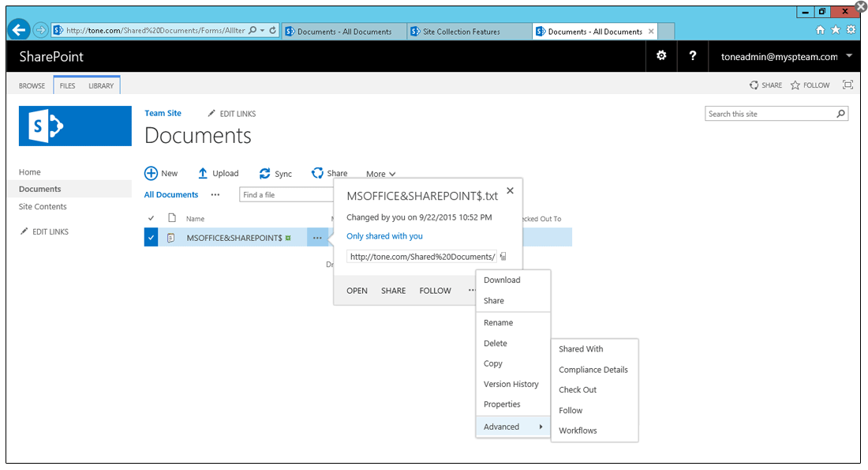The width and height of the screenshot is (868, 470).
Task: Click the Share library icon in toolbar
Action: 317,173
